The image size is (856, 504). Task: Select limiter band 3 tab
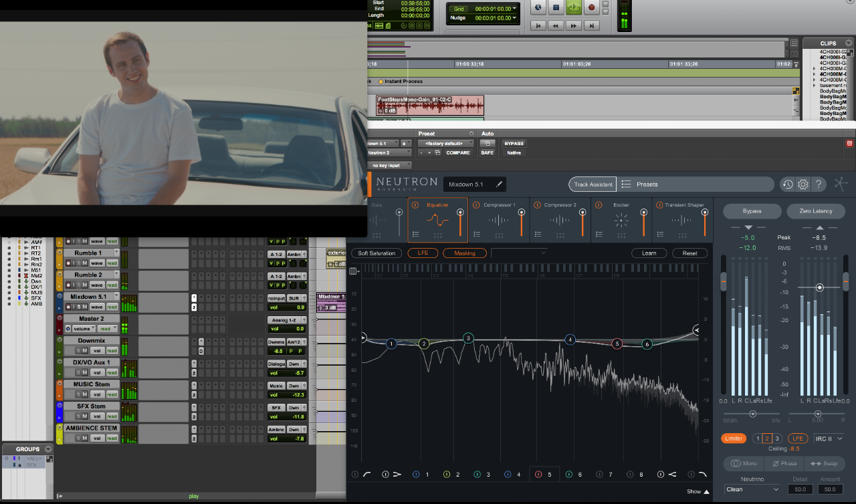[x=777, y=438]
